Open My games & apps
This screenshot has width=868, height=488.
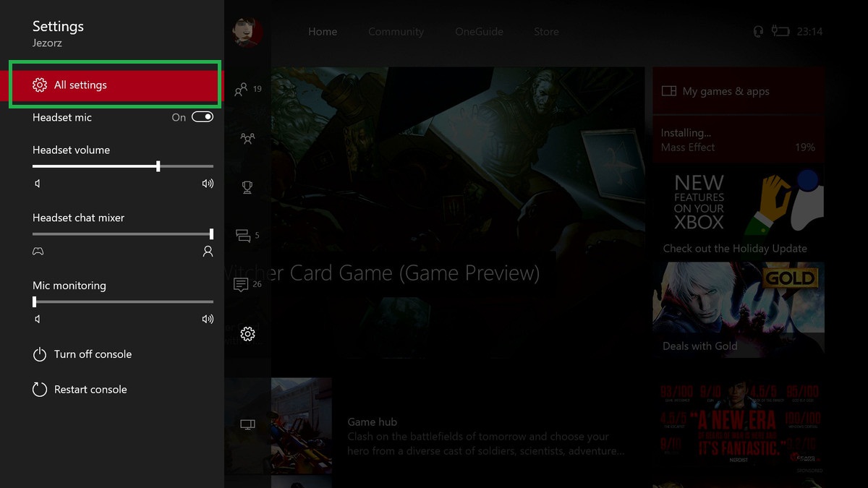point(739,91)
